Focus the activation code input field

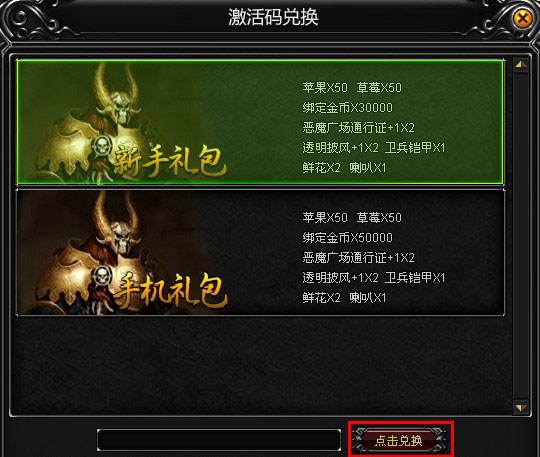click(219, 440)
